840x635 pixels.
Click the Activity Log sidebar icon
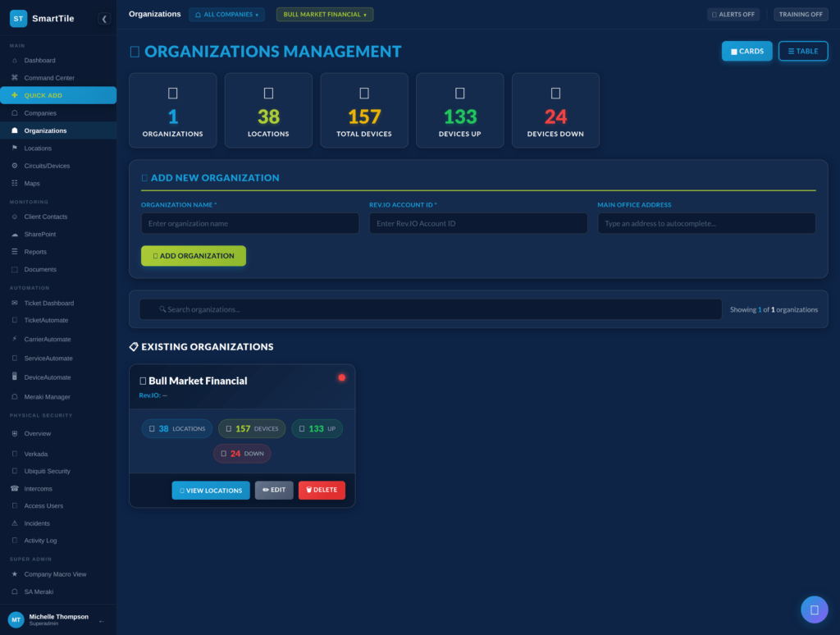[15, 541]
